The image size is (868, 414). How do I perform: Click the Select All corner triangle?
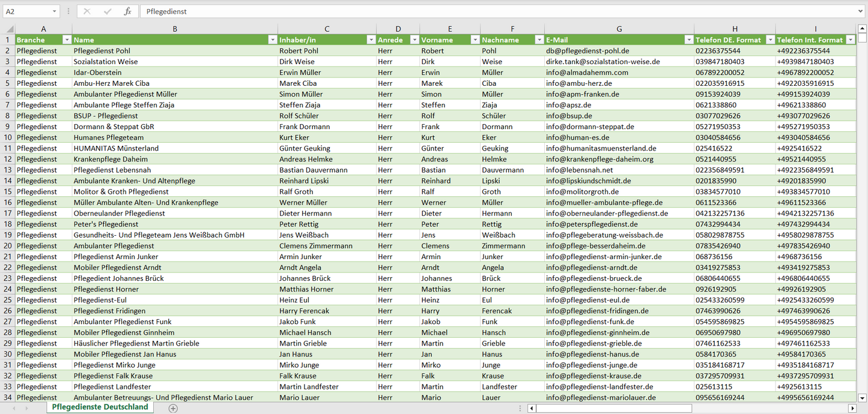click(10, 29)
